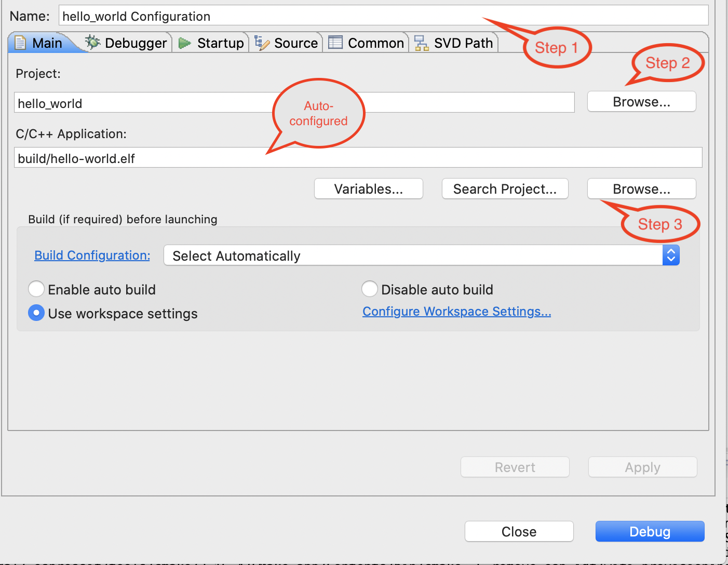Screen dimensions: 728x565
Task: Open Configure Workspace Settings link
Action: 456,312
